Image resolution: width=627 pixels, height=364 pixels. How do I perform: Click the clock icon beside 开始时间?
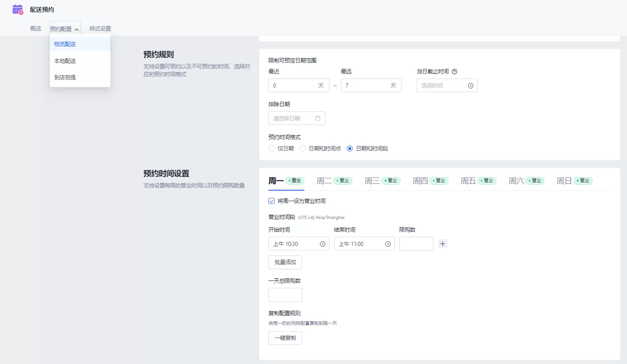[322, 244]
